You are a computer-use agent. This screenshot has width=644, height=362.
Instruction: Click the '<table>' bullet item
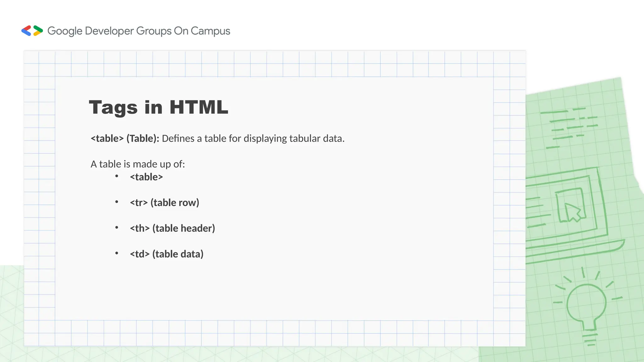click(x=147, y=177)
